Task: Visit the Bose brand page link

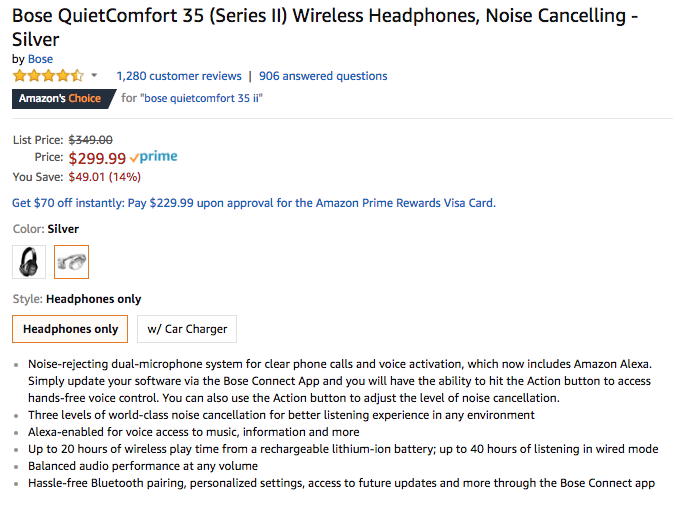Action: [x=40, y=59]
